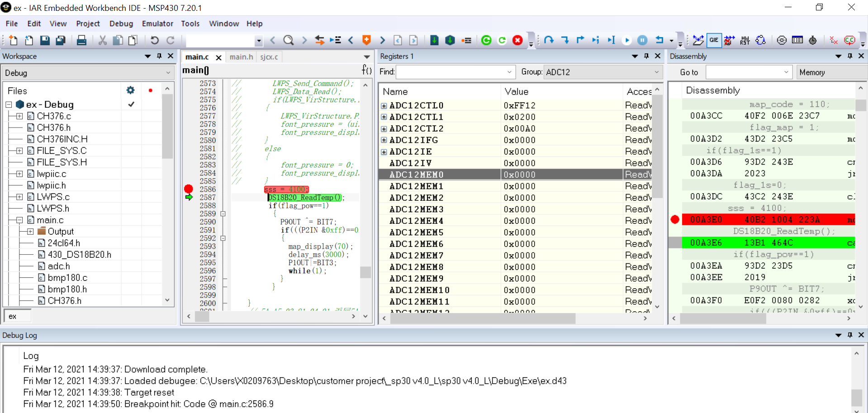
Task: Click the Step Over debug icon
Action: pos(549,40)
